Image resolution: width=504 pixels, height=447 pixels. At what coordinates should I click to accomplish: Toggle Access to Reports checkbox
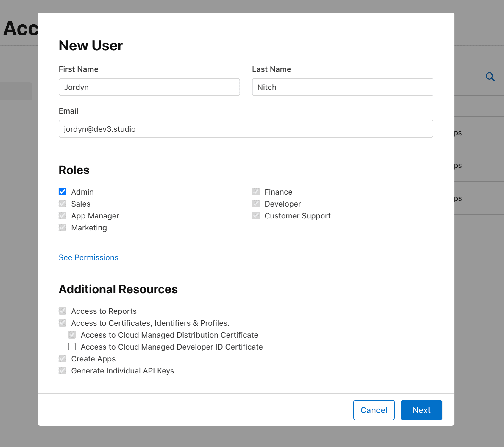pyautogui.click(x=63, y=311)
